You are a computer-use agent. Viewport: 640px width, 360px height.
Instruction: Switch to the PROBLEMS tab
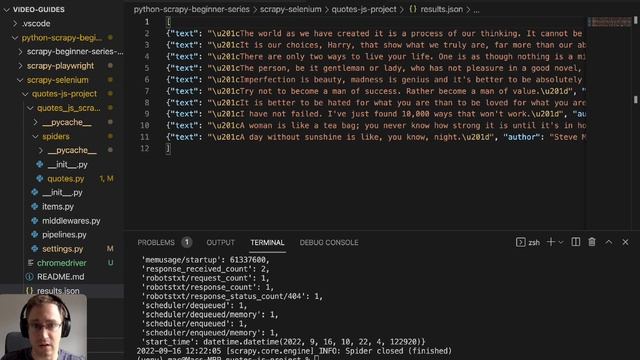pos(156,242)
